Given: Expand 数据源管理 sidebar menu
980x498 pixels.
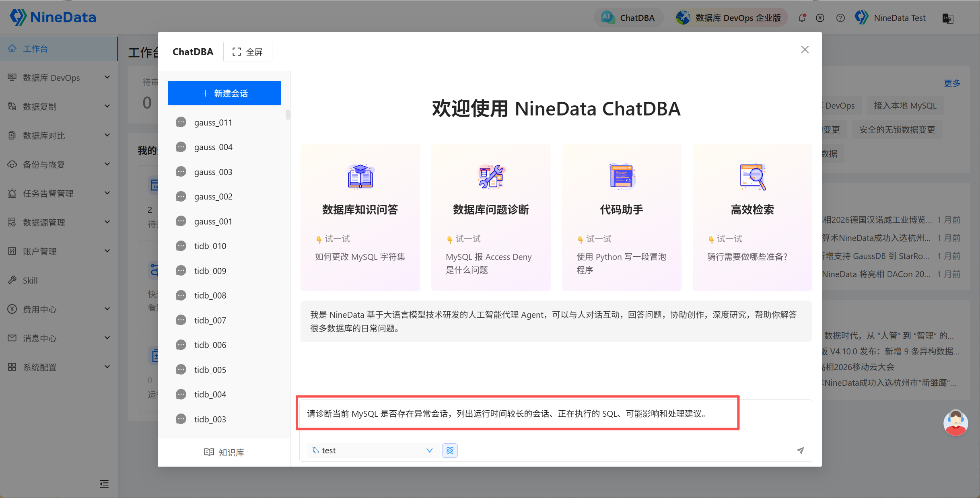Looking at the screenshot, I should click(x=59, y=222).
